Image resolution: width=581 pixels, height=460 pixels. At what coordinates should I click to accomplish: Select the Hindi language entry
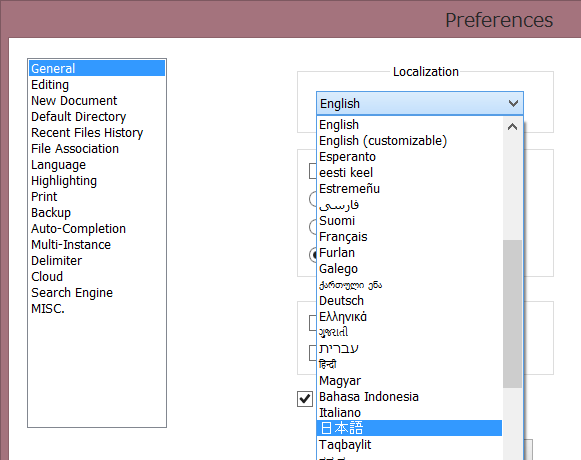(410, 364)
